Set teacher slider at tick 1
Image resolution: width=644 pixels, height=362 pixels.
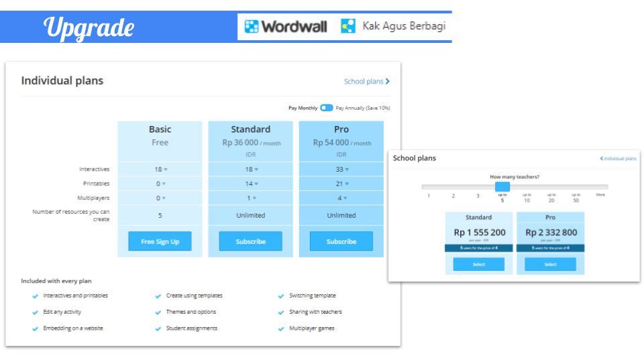point(429,196)
